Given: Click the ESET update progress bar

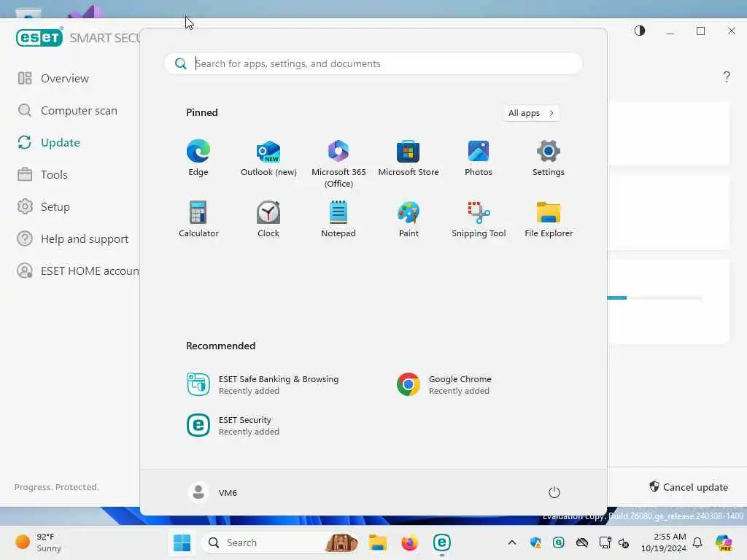Looking at the screenshot, I should 654,298.
